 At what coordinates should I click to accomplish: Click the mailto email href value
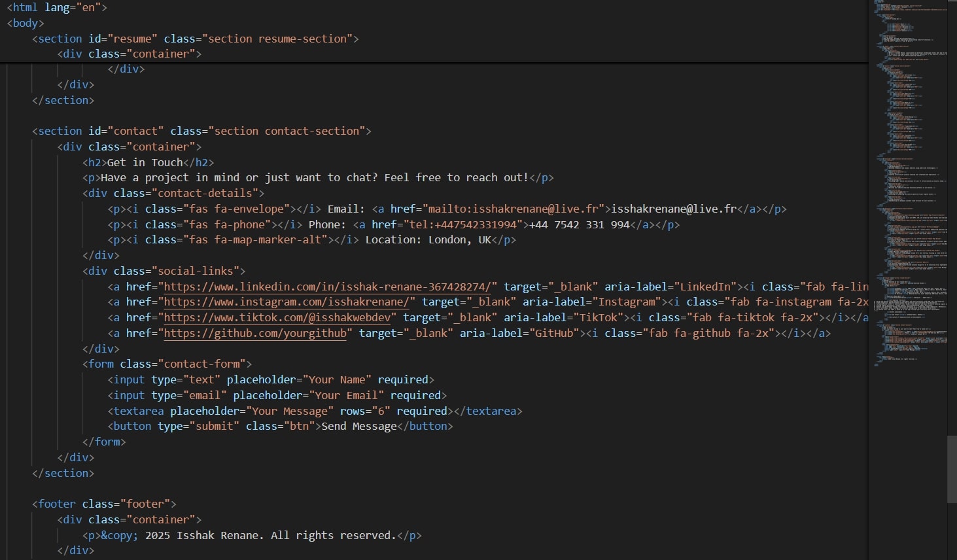click(513, 209)
